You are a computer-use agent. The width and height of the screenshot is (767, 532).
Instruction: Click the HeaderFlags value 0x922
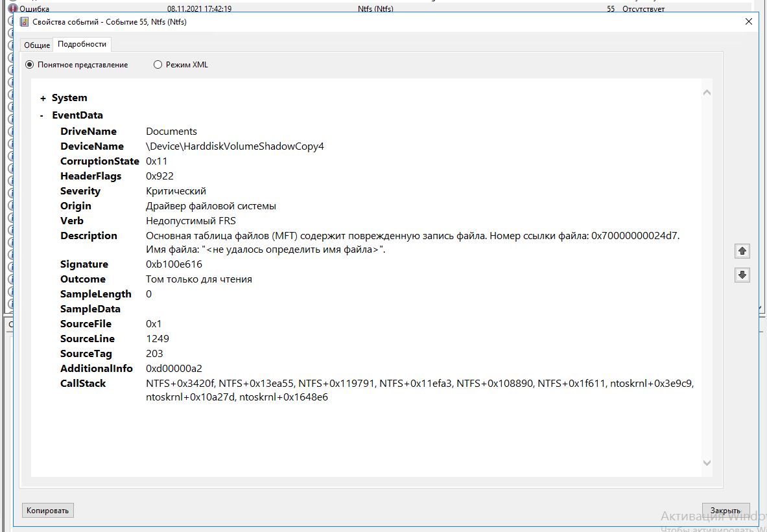pyautogui.click(x=159, y=176)
